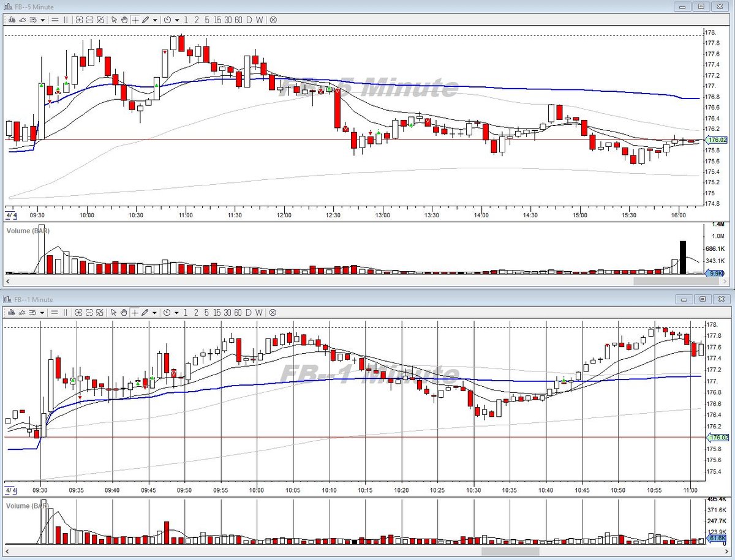Expand indicators dropdown arrow in 1 Minute chart
735x560 pixels.
click(42, 312)
